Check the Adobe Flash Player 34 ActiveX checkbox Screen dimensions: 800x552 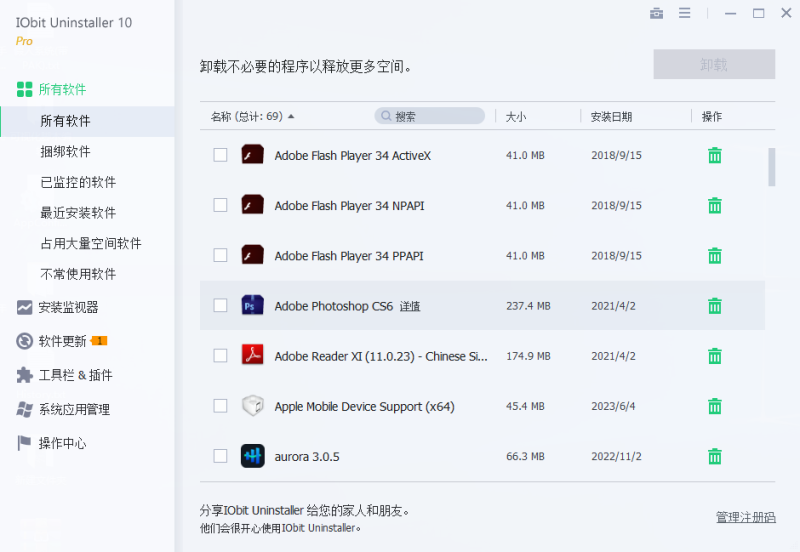(220, 155)
